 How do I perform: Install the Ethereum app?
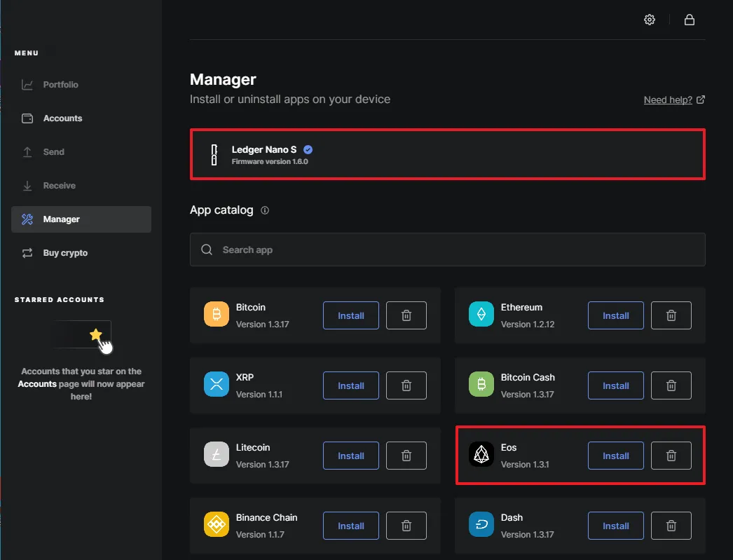(x=616, y=315)
